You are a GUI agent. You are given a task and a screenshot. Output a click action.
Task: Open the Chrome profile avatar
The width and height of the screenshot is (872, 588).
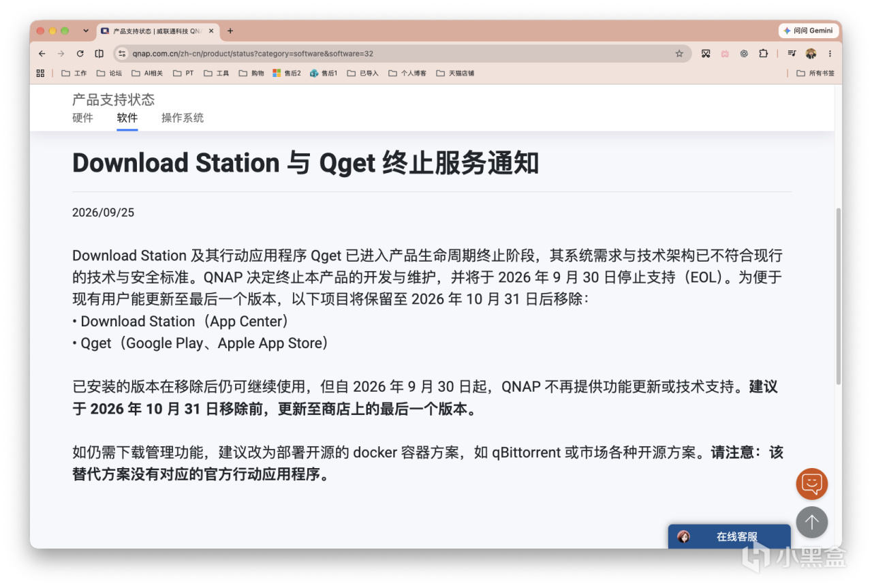[811, 54]
